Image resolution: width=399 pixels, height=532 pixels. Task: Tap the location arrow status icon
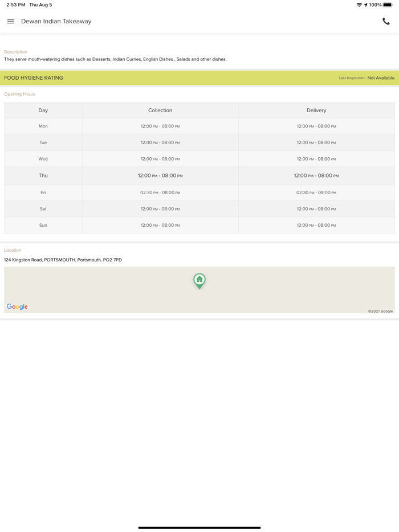[366, 5]
